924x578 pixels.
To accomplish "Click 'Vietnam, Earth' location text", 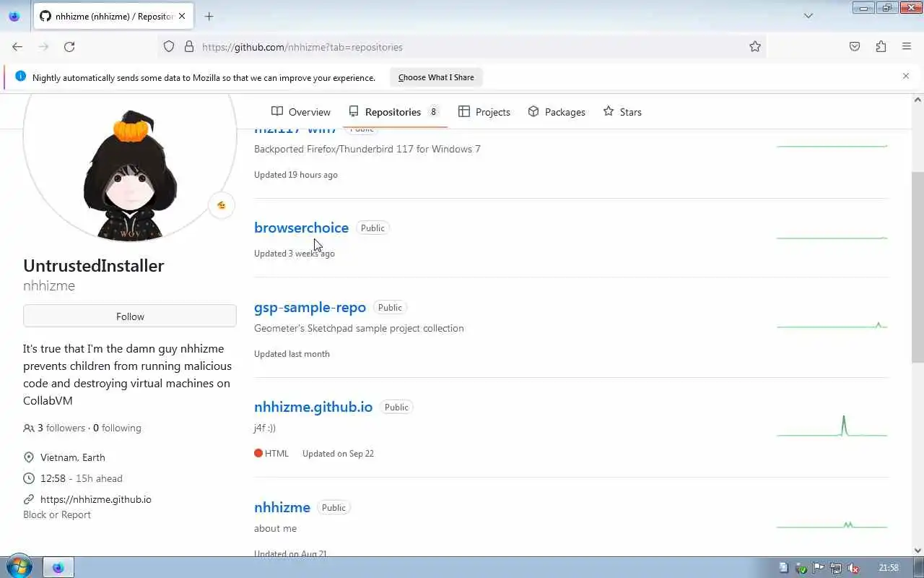I will [72, 457].
